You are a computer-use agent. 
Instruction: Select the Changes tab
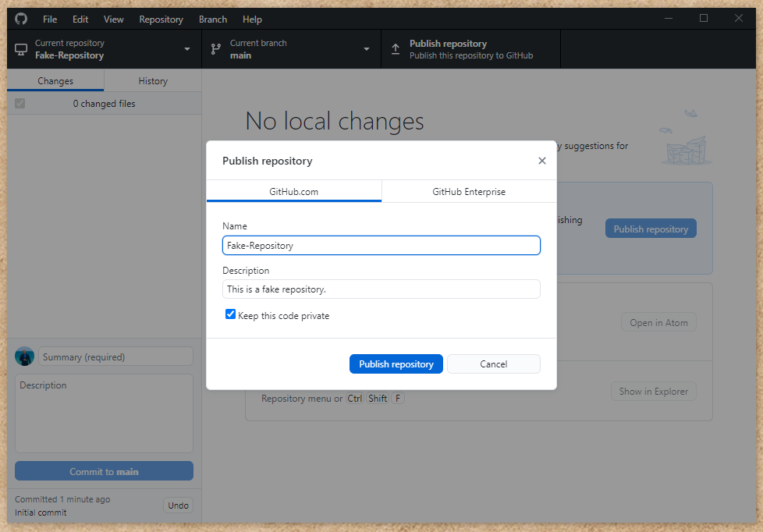click(x=55, y=81)
